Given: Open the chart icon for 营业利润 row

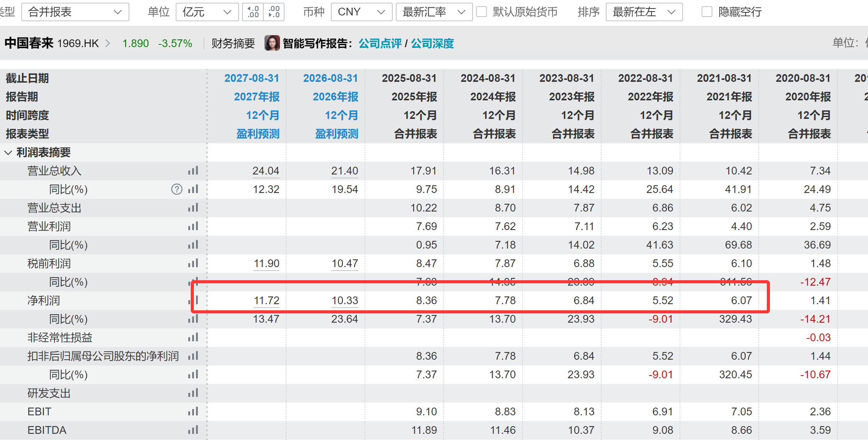Looking at the screenshot, I should (x=193, y=227).
